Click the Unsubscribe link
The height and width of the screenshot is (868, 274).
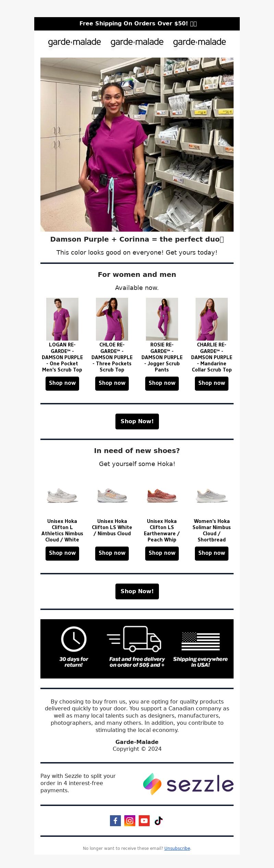[x=177, y=848]
